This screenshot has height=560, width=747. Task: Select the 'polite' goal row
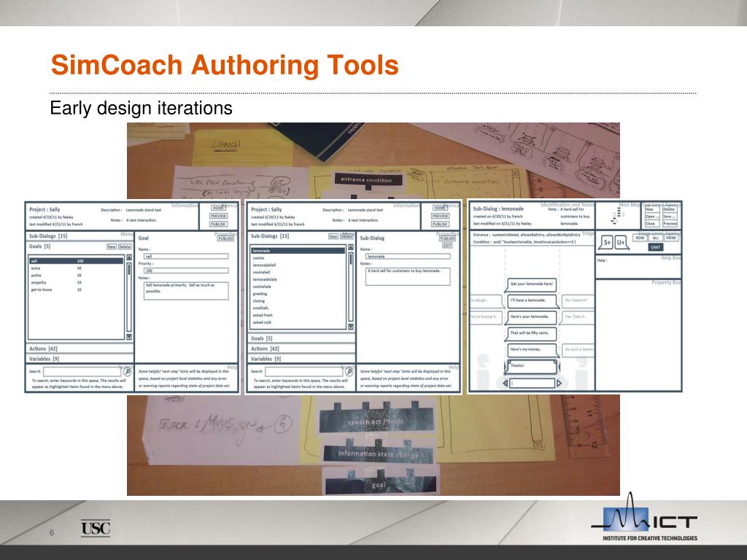[x=76, y=275]
